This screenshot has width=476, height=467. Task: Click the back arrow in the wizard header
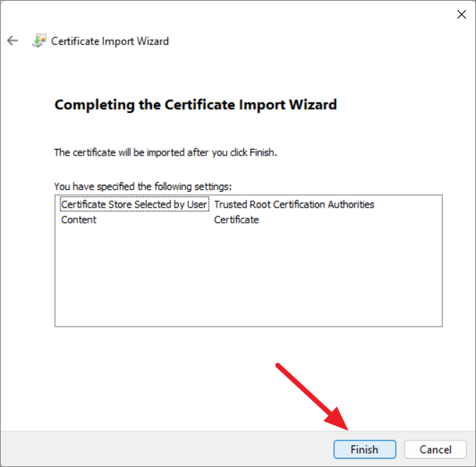tap(12, 41)
